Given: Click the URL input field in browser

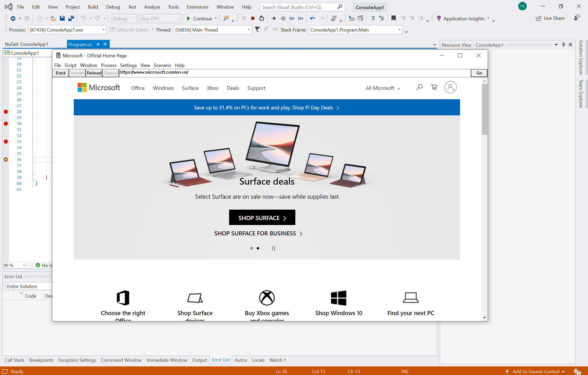Looking at the screenshot, I should [293, 72].
